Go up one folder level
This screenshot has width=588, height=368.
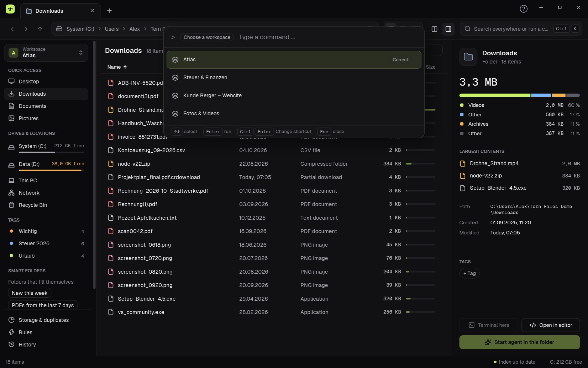(x=40, y=29)
